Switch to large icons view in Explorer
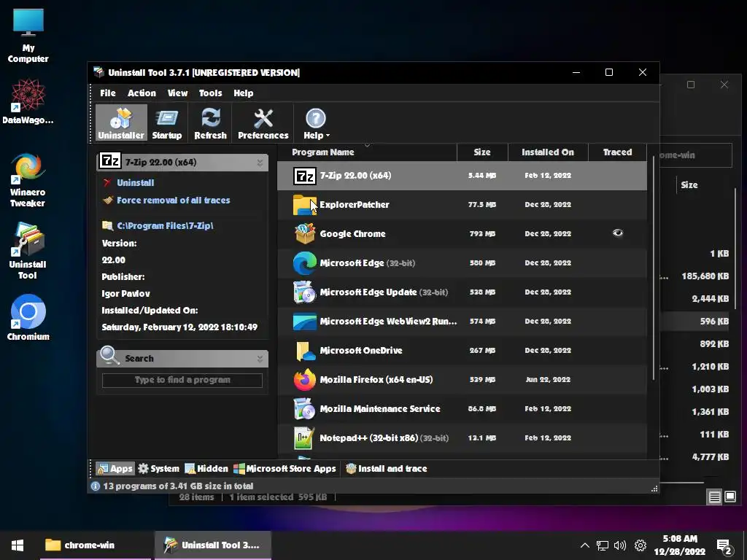 pyautogui.click(x=729, y=497)
